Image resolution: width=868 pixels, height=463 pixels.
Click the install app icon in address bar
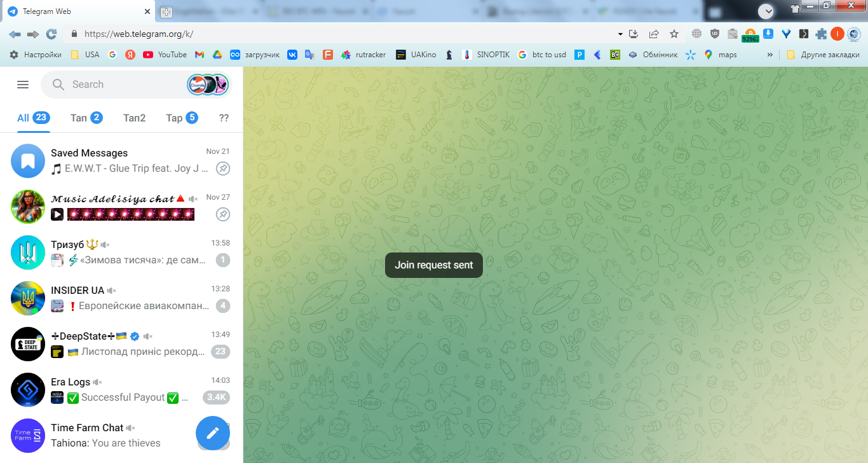coord(634,34)
